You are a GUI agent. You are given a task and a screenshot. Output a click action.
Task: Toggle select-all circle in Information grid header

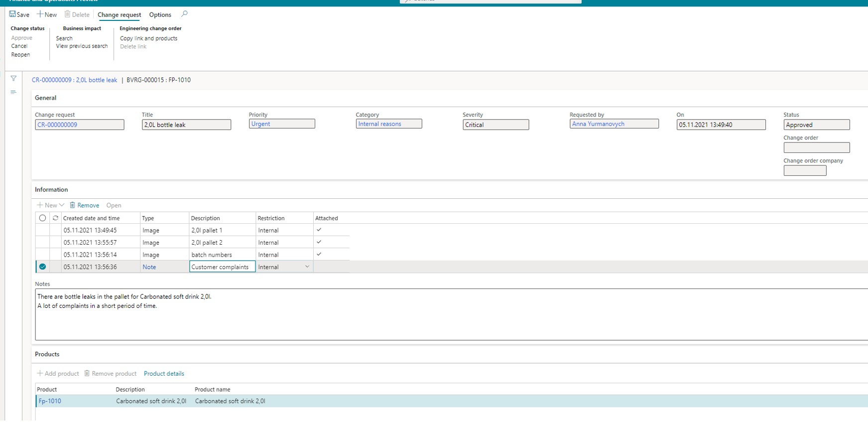tap(42, 218)
